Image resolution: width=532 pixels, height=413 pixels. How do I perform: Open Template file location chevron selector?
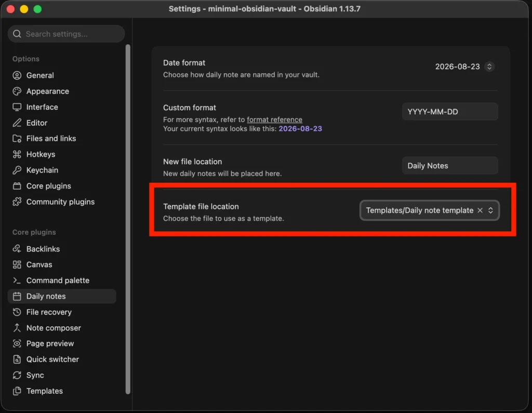click(x=490, y=210)
